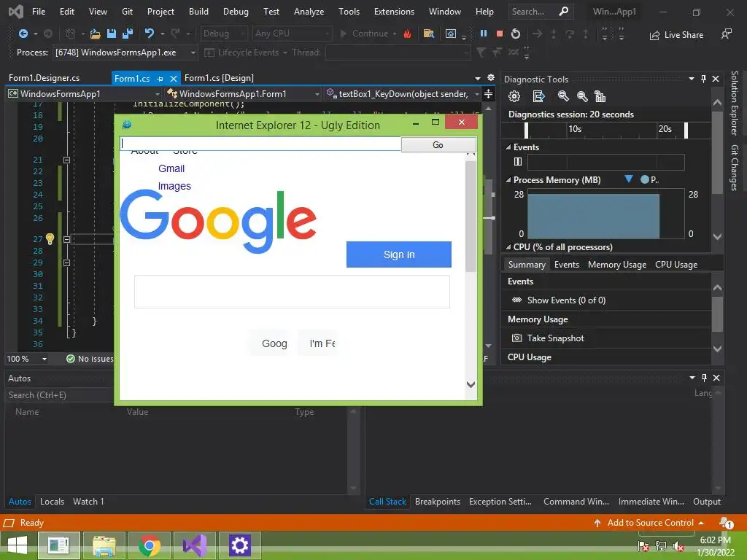
Task: Click the lightbulb quick action on line 27
Action: coord(50,238)
